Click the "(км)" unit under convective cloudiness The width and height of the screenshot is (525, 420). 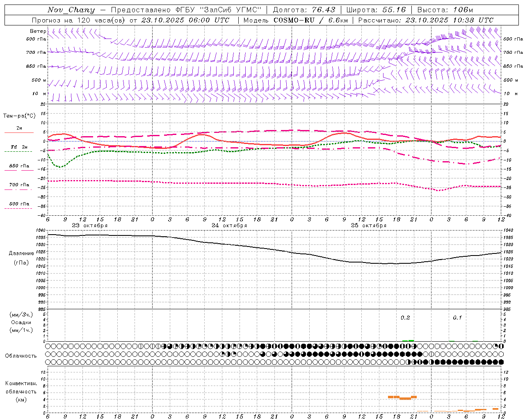tap(21, 399)
